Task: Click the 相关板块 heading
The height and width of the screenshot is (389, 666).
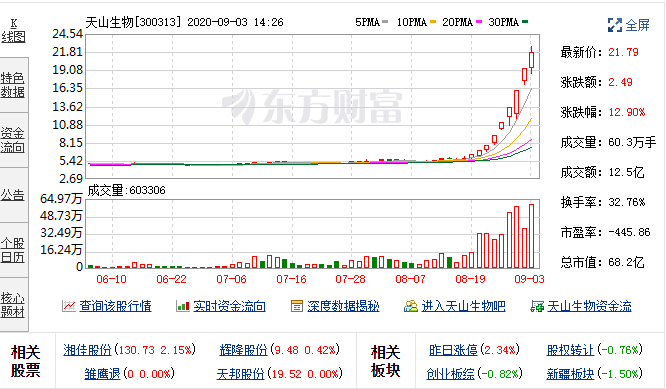Action: pos(385,361)
